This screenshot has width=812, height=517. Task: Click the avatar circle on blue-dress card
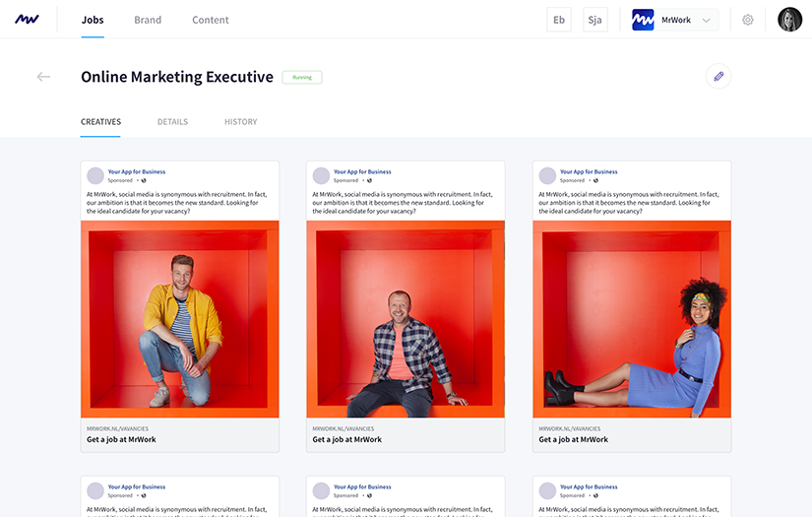(x=547, y=175)
